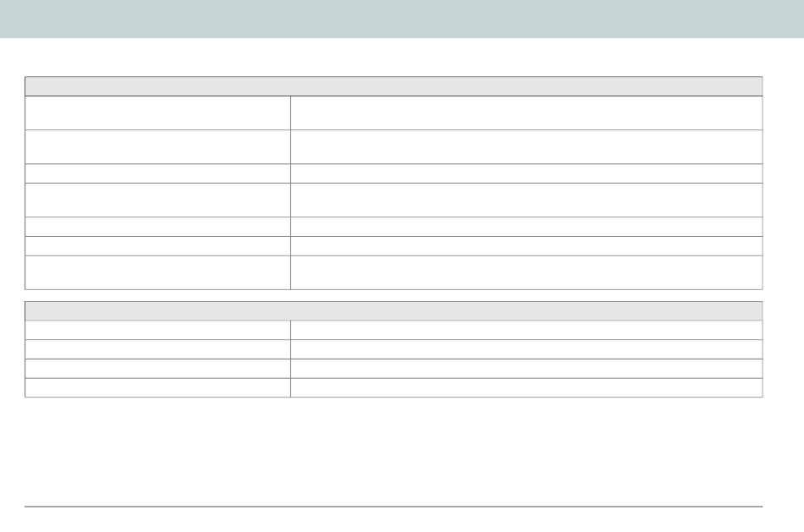Select second-row right cell of upper table
This screenshot has width=804, height=532.
pyautogui.click(x=526, y=146)
